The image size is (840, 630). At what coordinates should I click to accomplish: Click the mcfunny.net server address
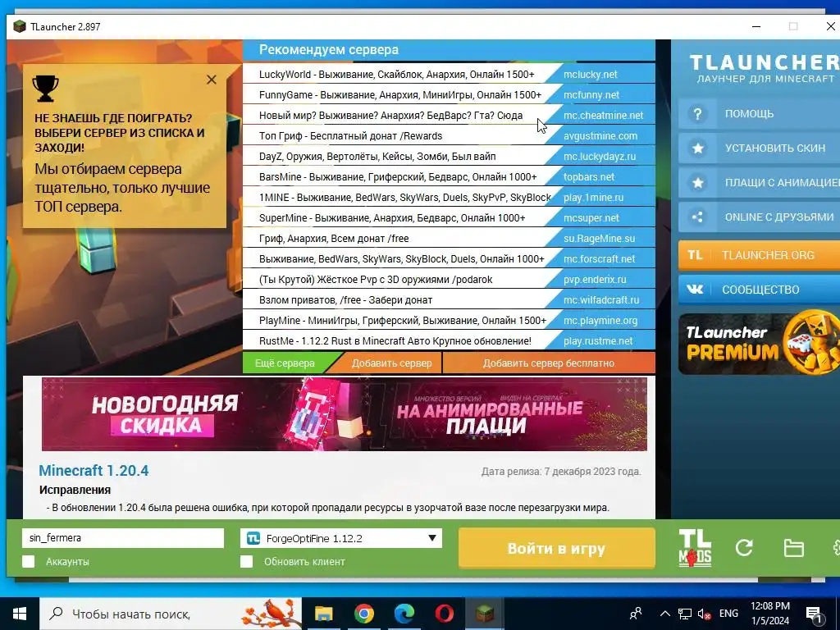591,95
